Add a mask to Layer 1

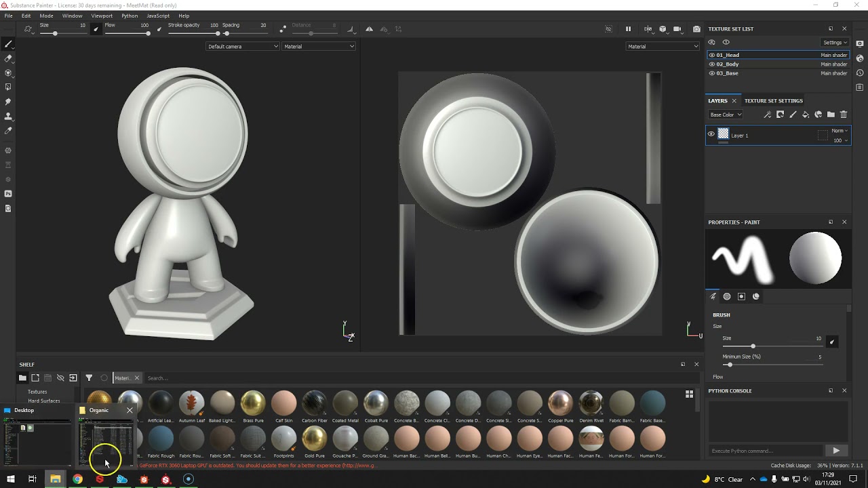[x=781, y=115]
